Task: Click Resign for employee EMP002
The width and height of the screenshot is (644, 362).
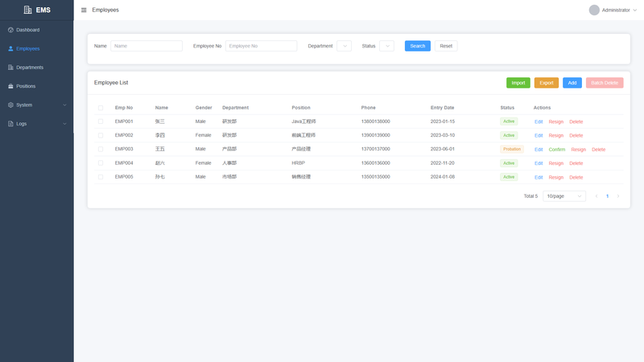Action: tap(556, 135)
